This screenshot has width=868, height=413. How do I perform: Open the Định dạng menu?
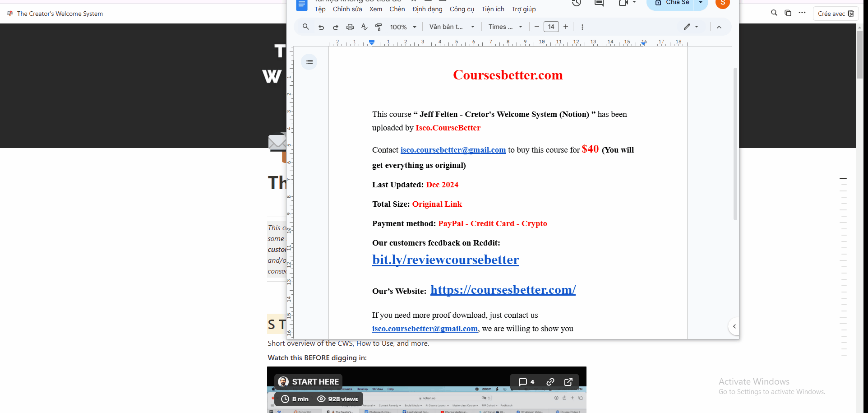pyautogui.click(x=427, y=9)
